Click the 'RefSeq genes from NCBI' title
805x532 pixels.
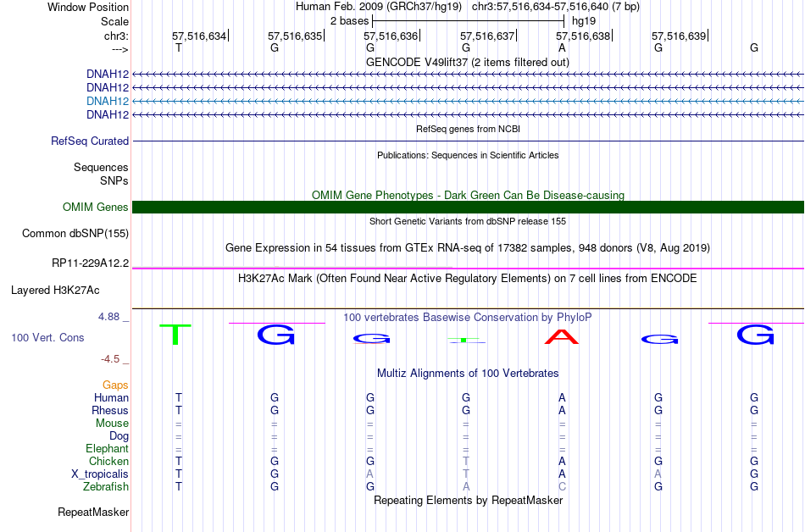pyautogui.click(x=469, y=130)
